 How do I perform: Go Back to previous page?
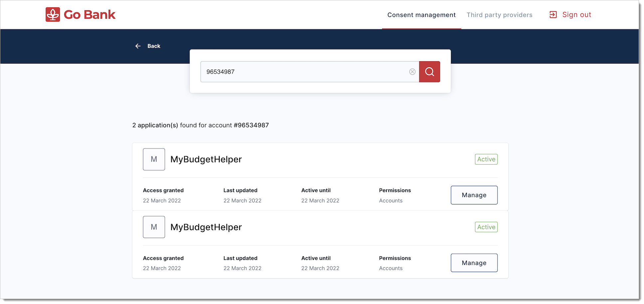pyautogui.click(x=154, y=46)
